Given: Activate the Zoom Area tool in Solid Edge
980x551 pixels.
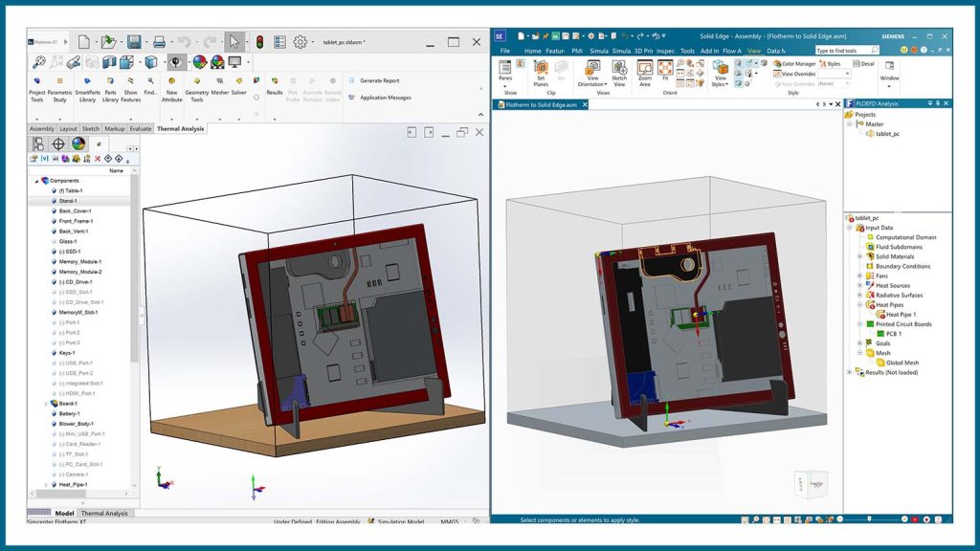Looking at the screenshot, I should pos(645,71).
